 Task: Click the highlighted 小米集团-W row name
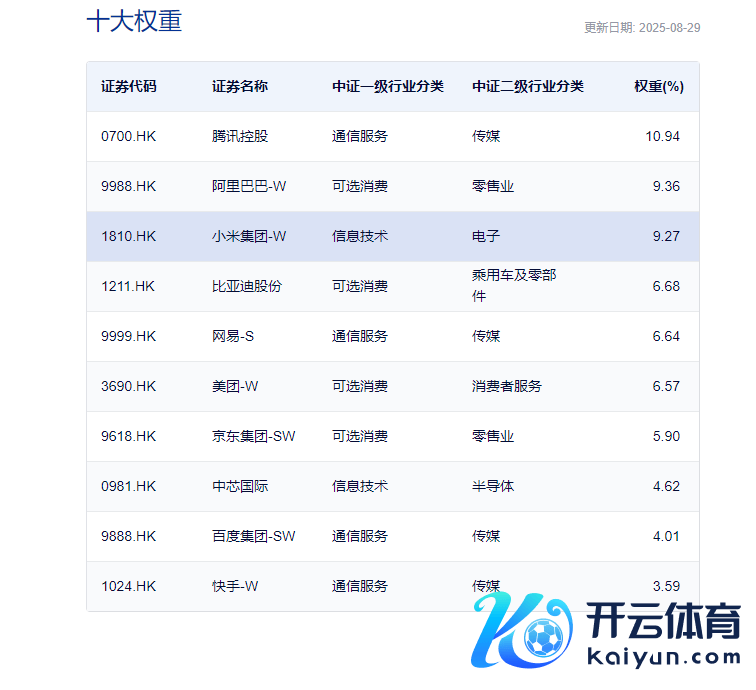click(249, 236)
